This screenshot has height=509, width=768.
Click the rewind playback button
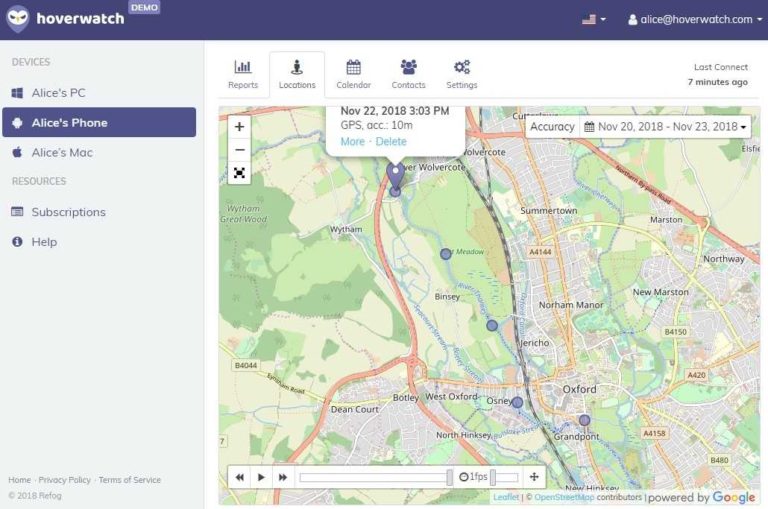pos(240,477)
